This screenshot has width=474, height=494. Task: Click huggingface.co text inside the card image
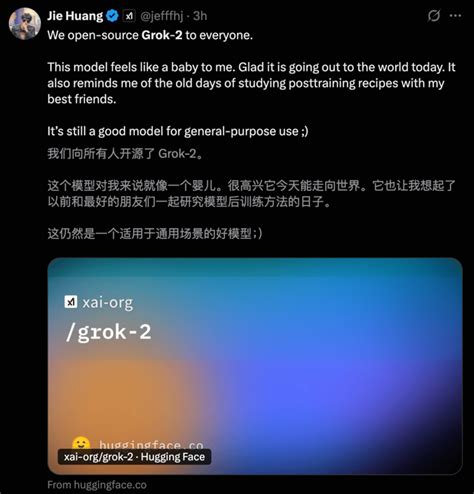click(151, 445)
